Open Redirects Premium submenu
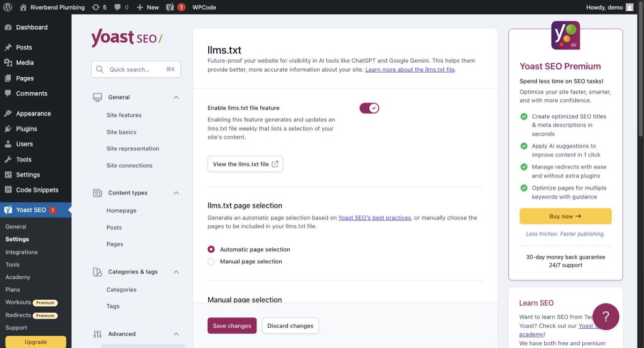The height and width of the screenshot is (348, 644). [31, 315]
